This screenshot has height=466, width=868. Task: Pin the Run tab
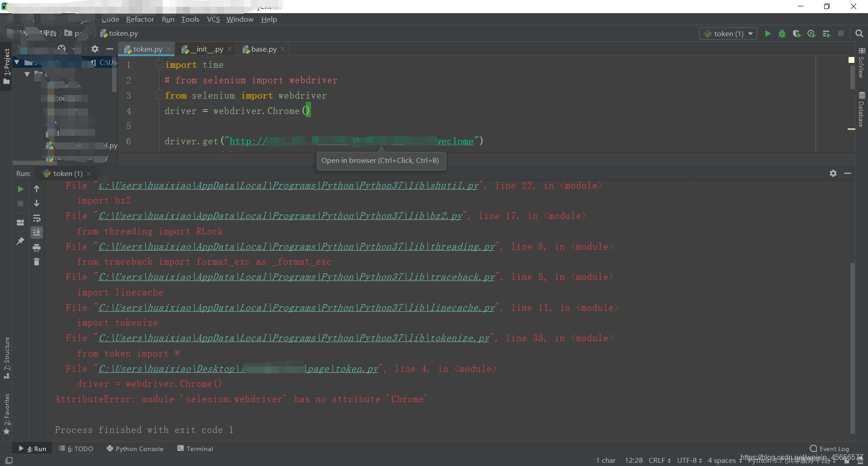pos(20,241)
